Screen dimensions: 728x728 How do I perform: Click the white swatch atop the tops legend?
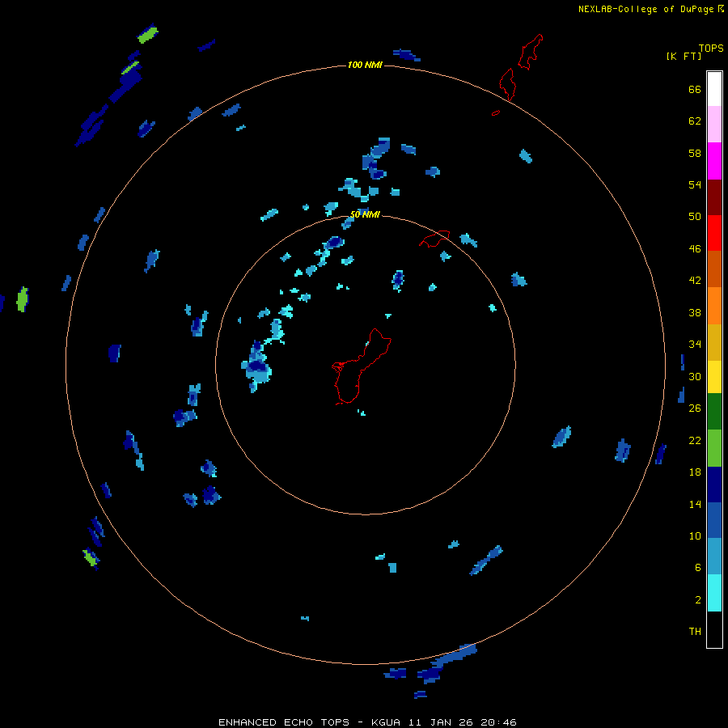tap(714, 89)
